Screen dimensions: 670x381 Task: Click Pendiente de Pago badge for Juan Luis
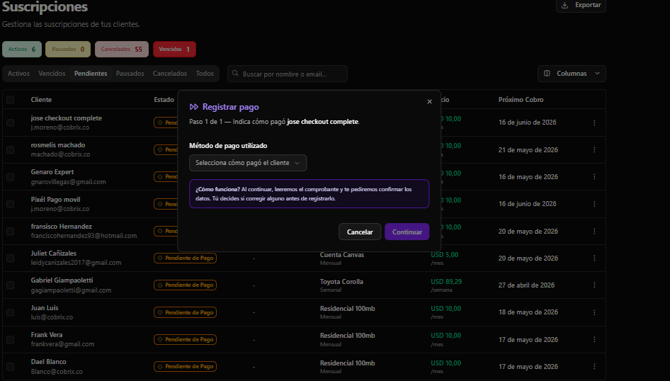pos(185,312)
